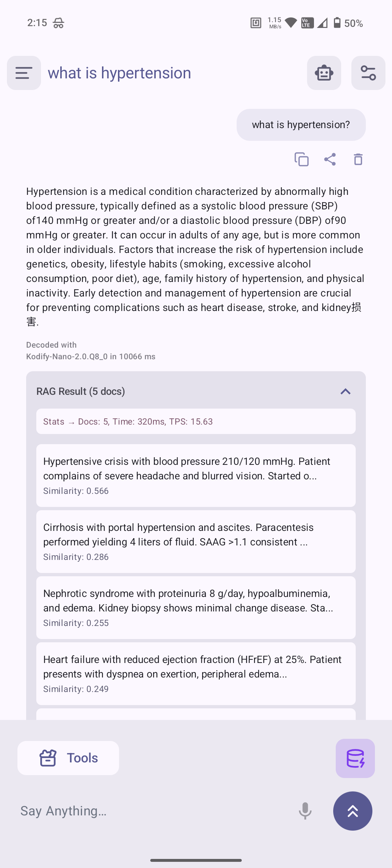392x868 pixels.
Task: Tap the scroll-up double chevron button
Action: click(352, 811)
